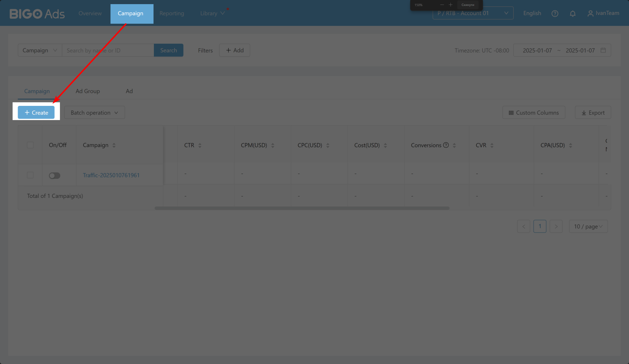Open the help question mark icon
Image resolution: width=629 pixels, height=364 pixels.
point(555,13)
